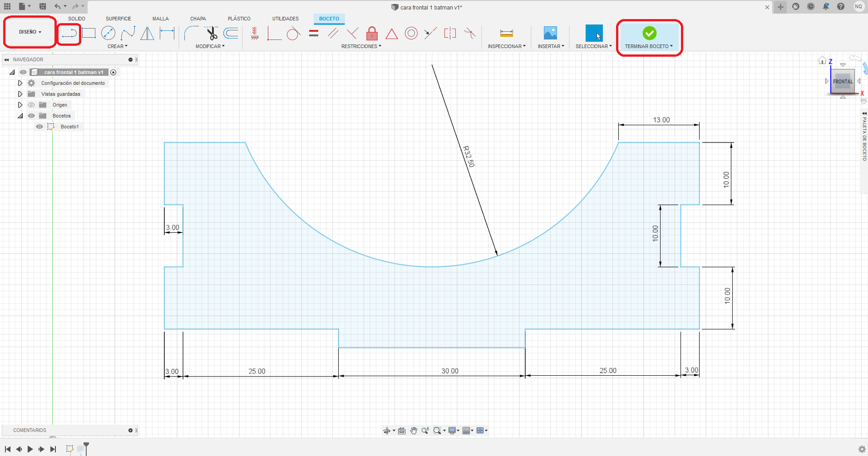
Task: Toggle visibility of cara frontal 1 batman component
Action: pos(23,72)
